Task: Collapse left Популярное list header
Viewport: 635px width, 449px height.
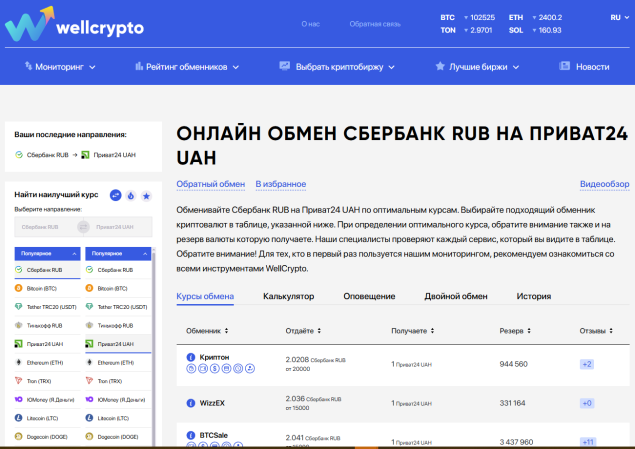Action: click(47, 253)
